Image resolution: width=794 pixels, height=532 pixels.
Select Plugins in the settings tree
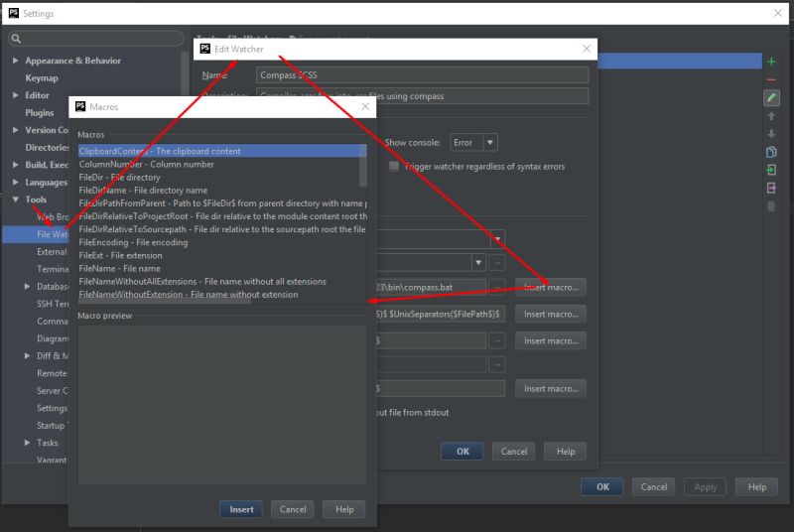tap(40, 112)
